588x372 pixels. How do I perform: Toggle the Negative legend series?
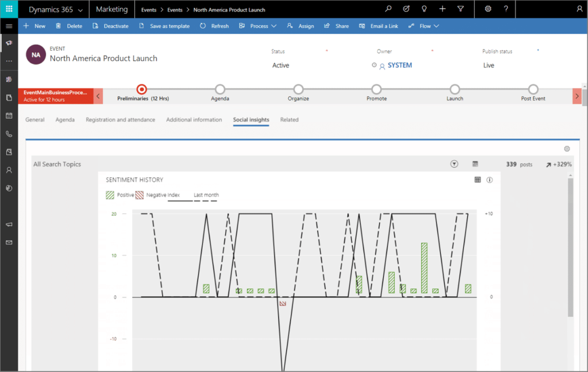tap(157, 195)
